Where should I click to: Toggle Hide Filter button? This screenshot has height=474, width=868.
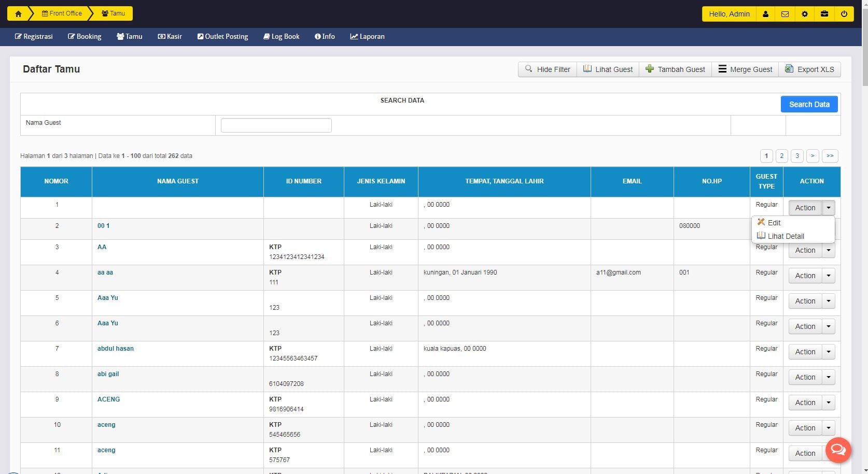tap(548, 69)
